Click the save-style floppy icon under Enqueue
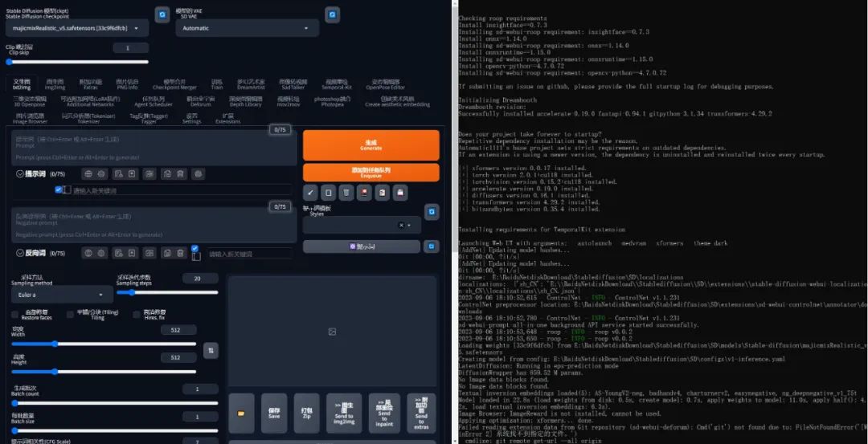Screen dimensions: 868x444 point(400,193)
